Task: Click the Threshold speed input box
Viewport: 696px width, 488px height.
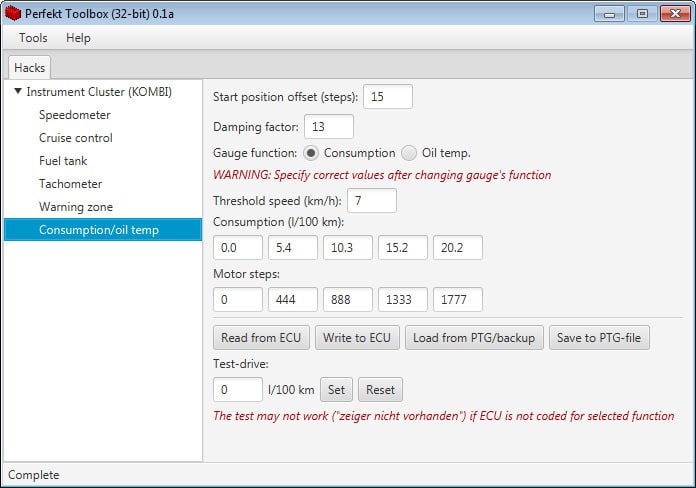Action: (x=371, y=201)
